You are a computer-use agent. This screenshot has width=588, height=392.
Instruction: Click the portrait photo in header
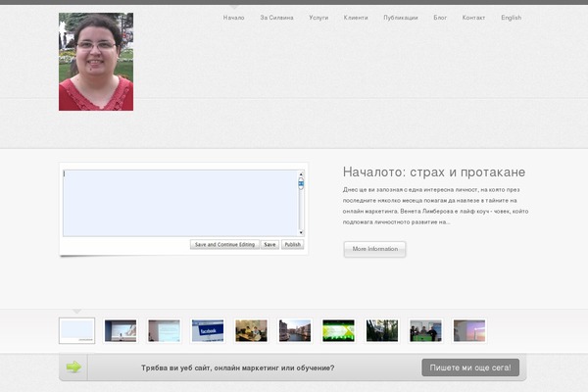click(96, 62)
